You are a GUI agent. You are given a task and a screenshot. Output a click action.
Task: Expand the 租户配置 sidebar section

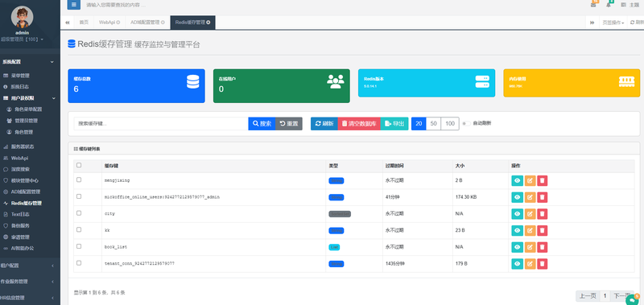point(28,266)
